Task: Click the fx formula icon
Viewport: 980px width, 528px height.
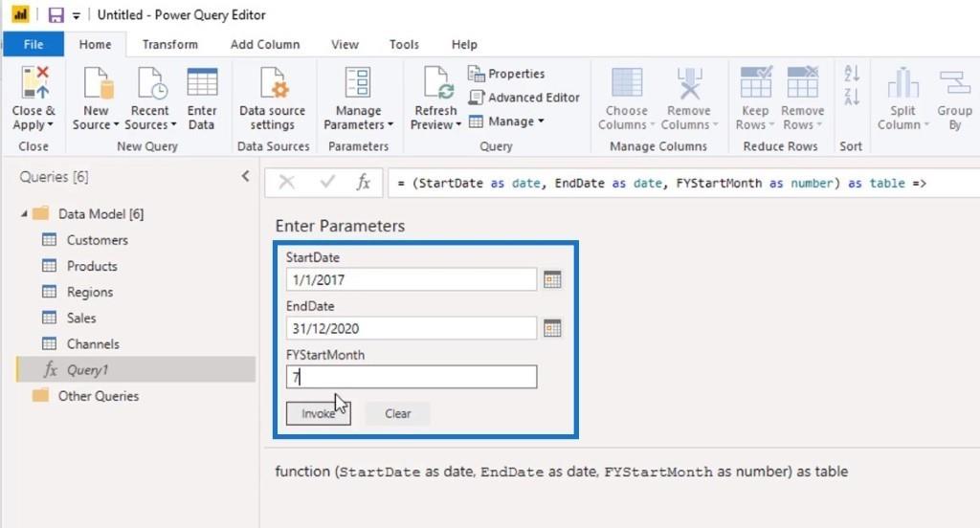Action: coord(363,183)
